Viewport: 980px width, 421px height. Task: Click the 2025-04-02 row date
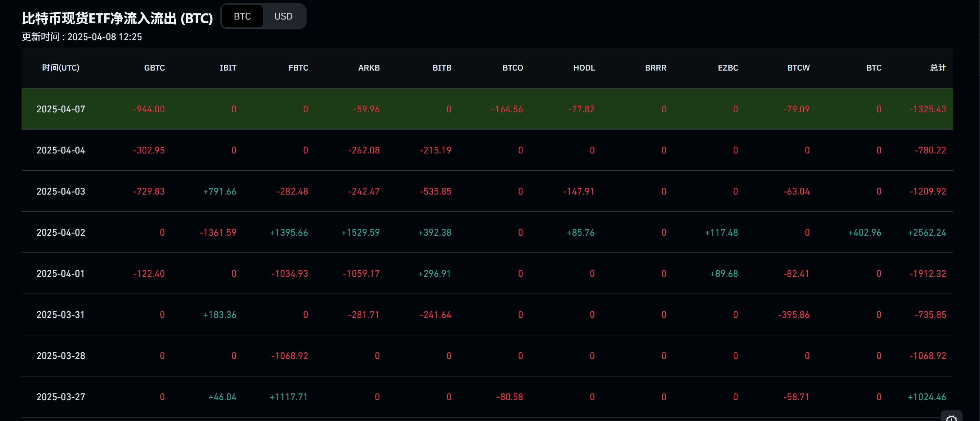pos(61,232)
